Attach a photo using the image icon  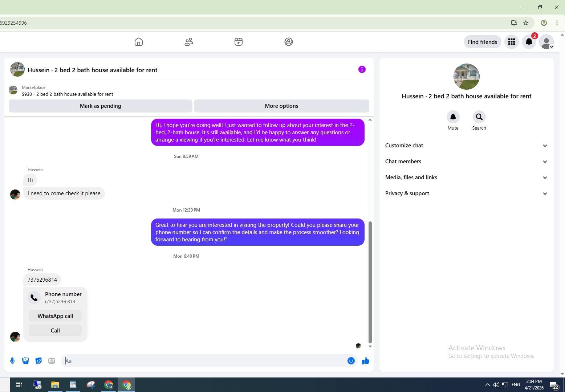25,361
